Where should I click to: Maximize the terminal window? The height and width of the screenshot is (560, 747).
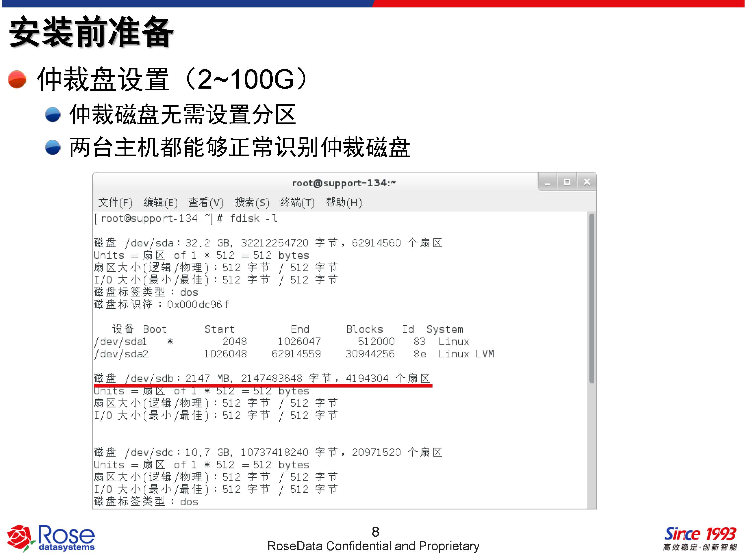pos(567,182)
